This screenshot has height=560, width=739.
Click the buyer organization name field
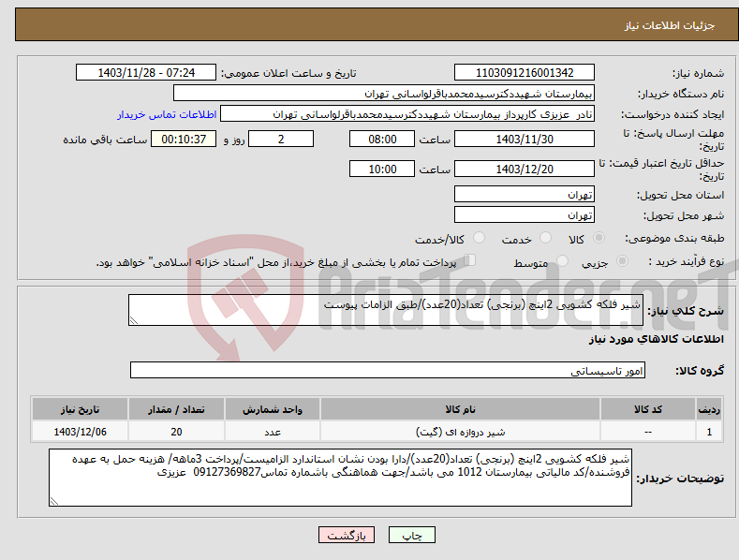(384, 94)
